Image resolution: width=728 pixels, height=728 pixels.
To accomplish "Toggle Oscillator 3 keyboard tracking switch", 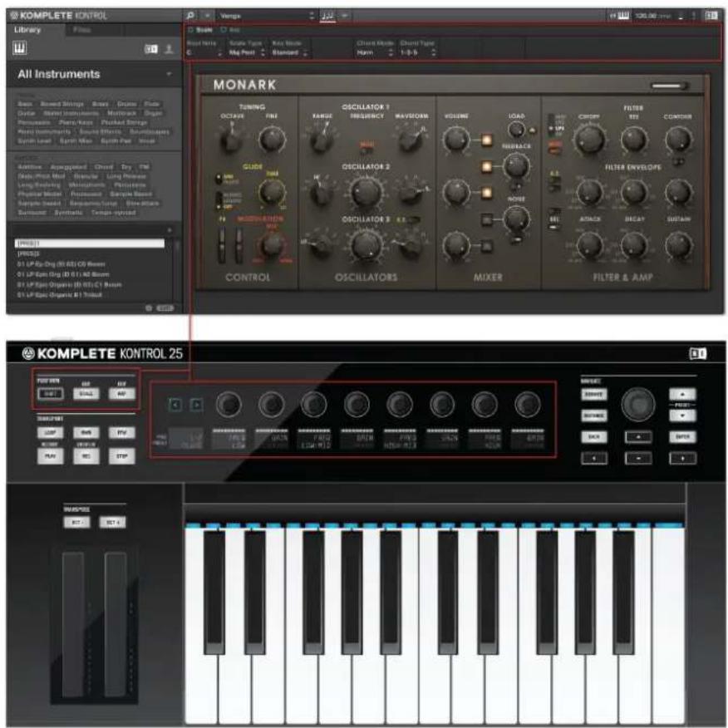I will click(x=413, y=219).
